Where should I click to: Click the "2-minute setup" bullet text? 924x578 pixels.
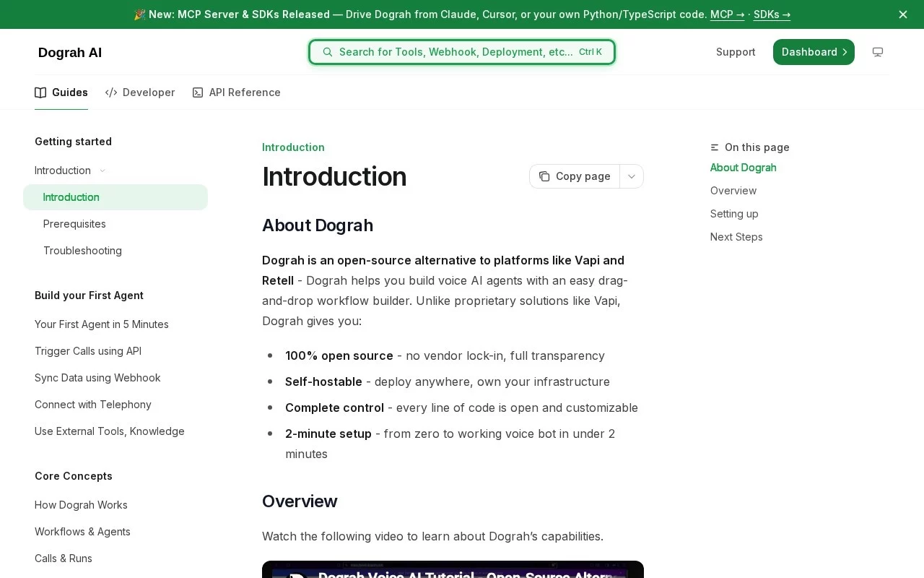328,433
